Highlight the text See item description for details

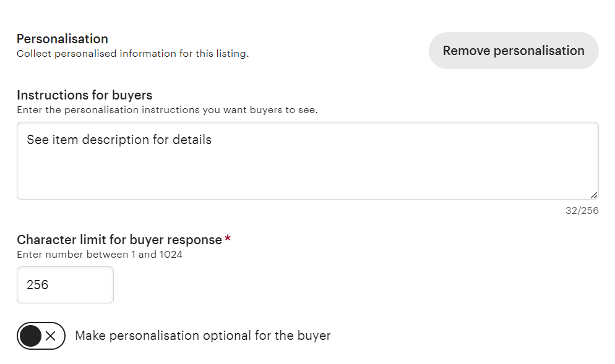[x=120, y=140]
